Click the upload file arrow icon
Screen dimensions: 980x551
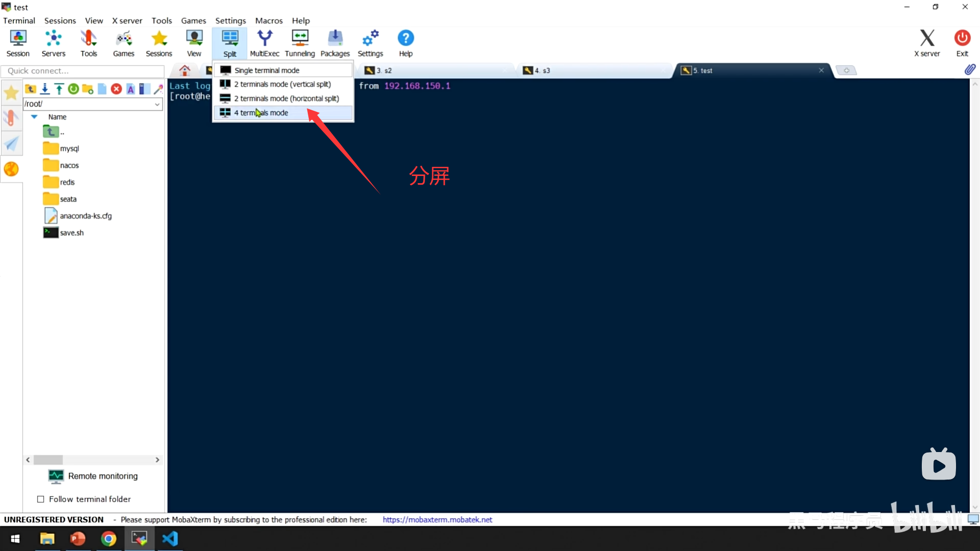(x=59, y=89)
